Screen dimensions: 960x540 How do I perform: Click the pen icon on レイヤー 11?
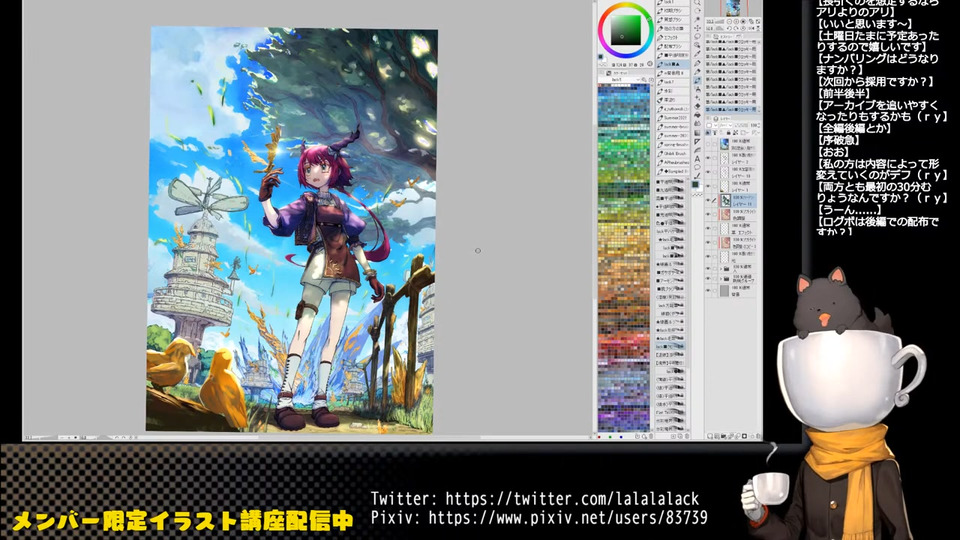(x=714, y=200)
